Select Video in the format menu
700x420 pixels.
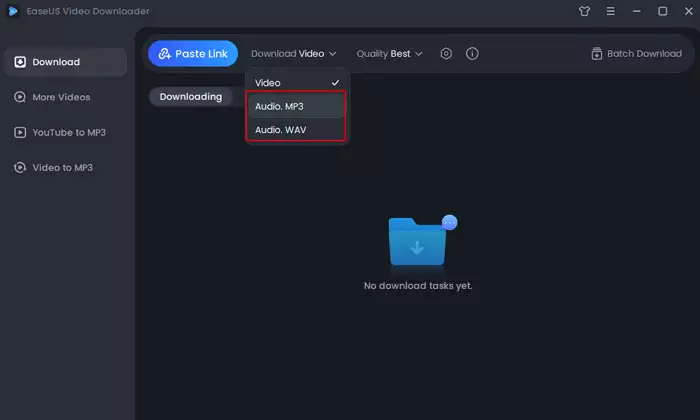(297, 83)
